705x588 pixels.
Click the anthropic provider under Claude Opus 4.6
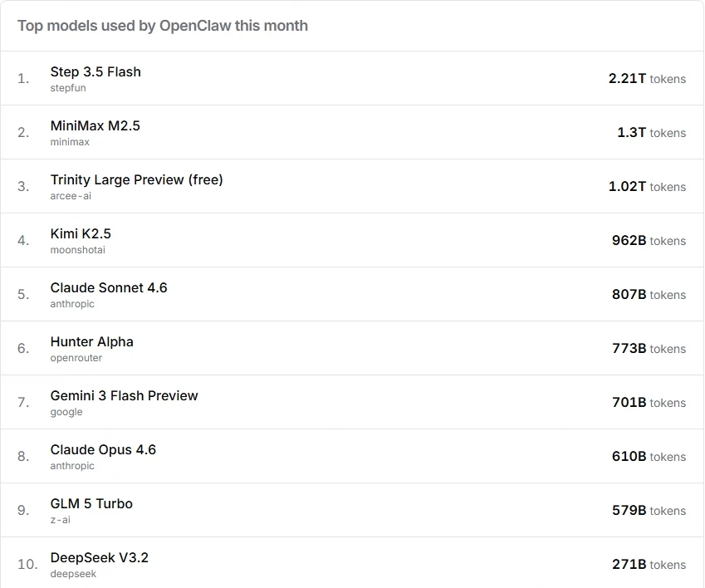(x=72, y=466)
